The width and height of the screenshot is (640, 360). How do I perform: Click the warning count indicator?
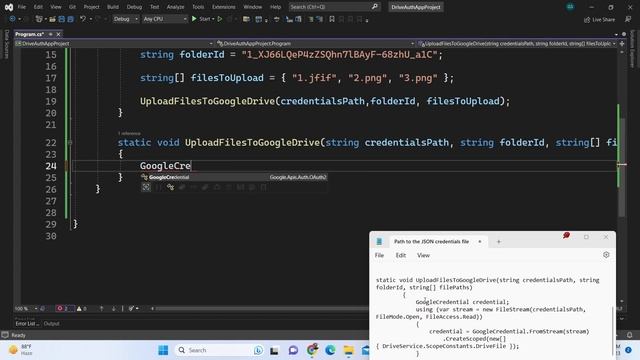82,309
